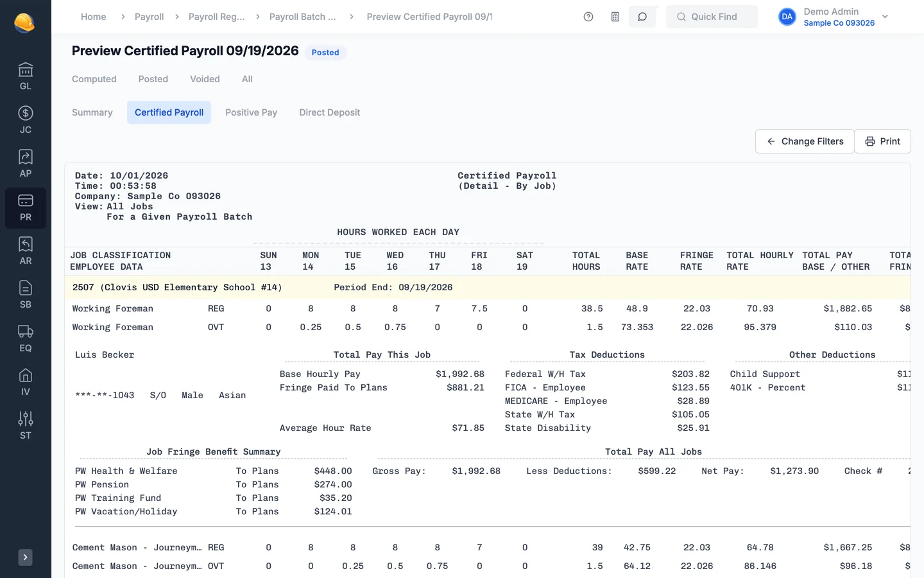
Task: Open the help question mark icon
Action: pyautogui.click(x=588, y=17)
